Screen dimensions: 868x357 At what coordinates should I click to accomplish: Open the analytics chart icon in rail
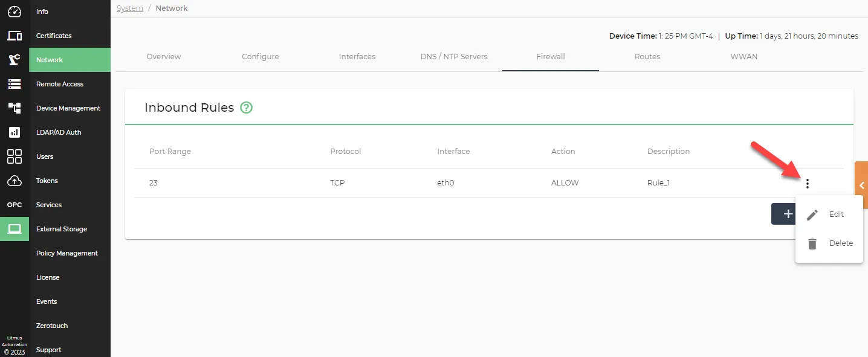(15, 132)
